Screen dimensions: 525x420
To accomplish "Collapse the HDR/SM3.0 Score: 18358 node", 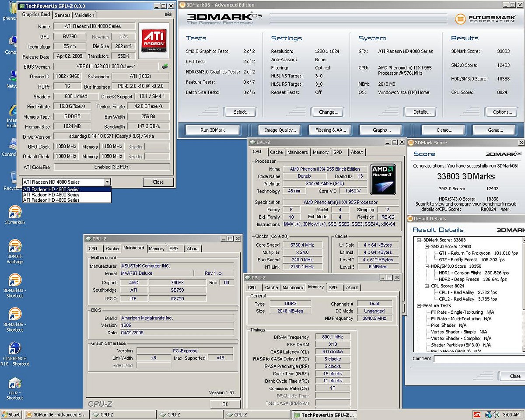I will (x=427, y=266).
